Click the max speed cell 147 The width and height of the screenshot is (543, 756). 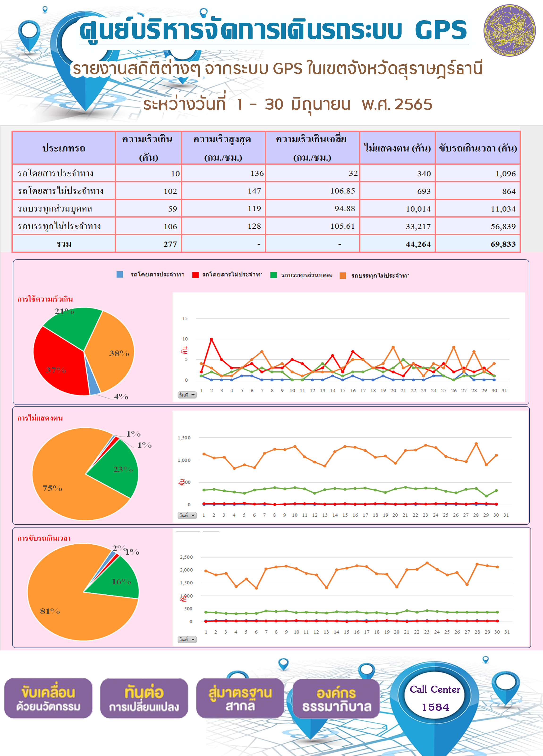pos(254,191)
